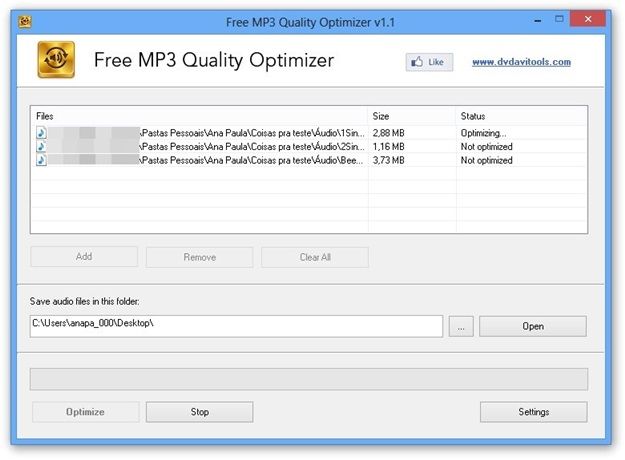Open the output folder with Open button
Screen dimensions: 625x460
pos(533,326)
